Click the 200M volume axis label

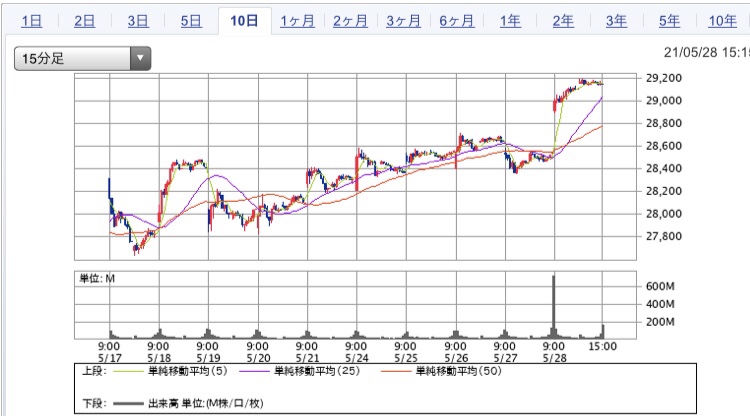pyautogui.click(x=660, y=322)
